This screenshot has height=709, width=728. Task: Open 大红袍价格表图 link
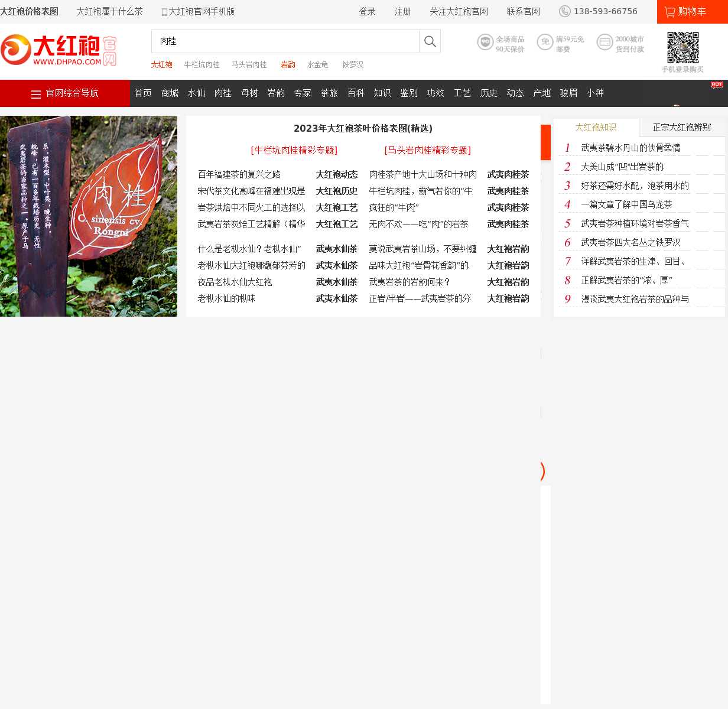pyautogui.click(x=29, y=12)
